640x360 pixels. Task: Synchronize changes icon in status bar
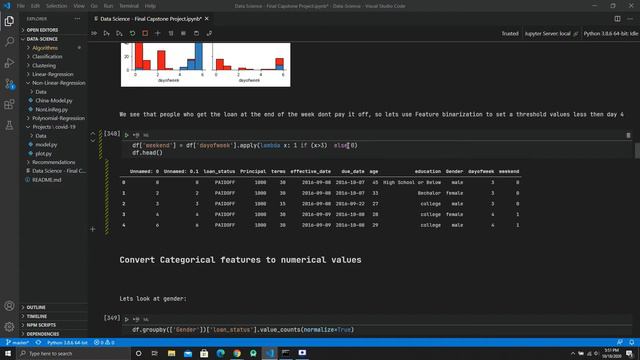38,342
